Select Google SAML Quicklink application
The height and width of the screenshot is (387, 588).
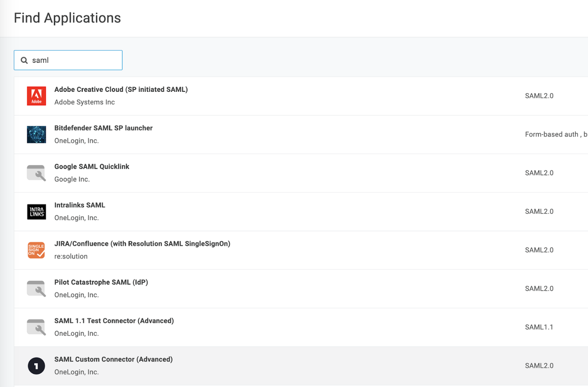coord(92,166)
